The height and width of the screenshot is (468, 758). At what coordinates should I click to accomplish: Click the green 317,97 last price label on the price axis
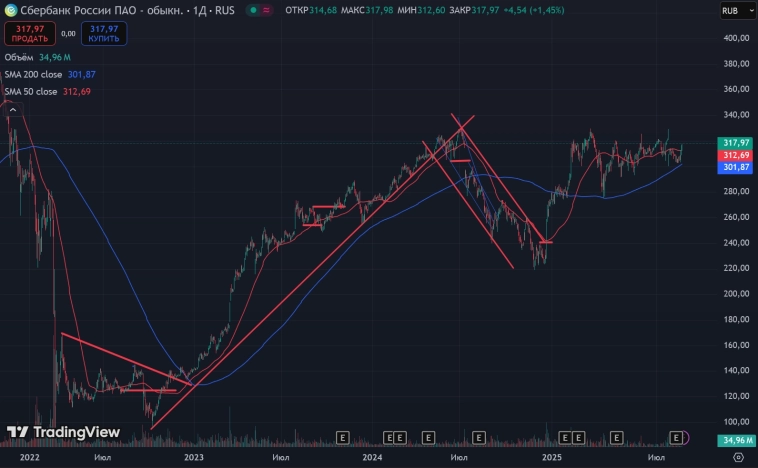click(735, 143)
